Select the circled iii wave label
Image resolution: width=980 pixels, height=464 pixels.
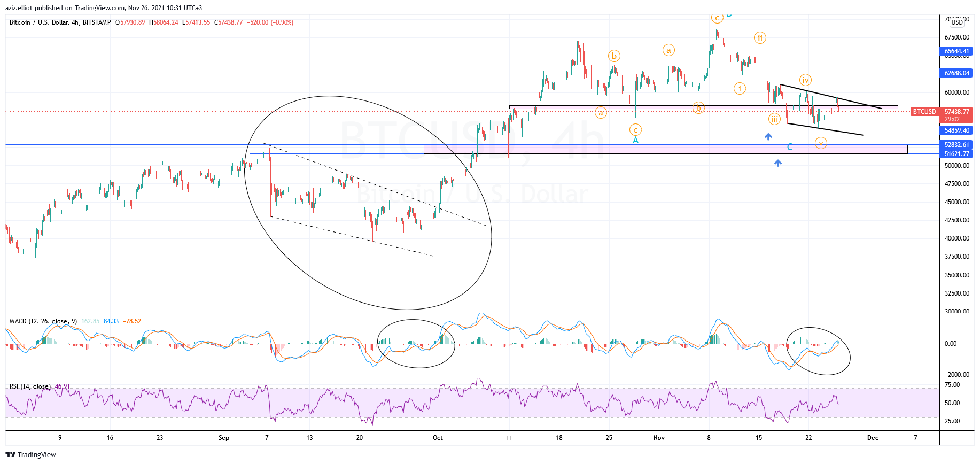(774, 119)
